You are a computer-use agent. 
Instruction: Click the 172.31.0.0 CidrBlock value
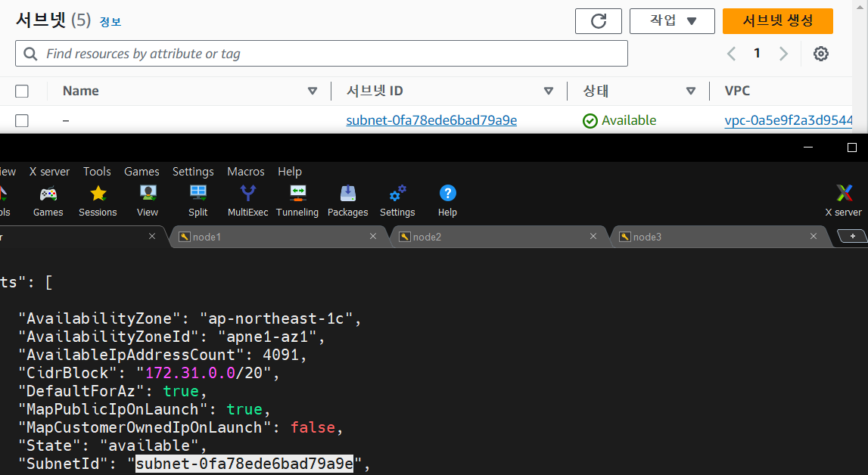pyautogui.click(x=191, y=373)
